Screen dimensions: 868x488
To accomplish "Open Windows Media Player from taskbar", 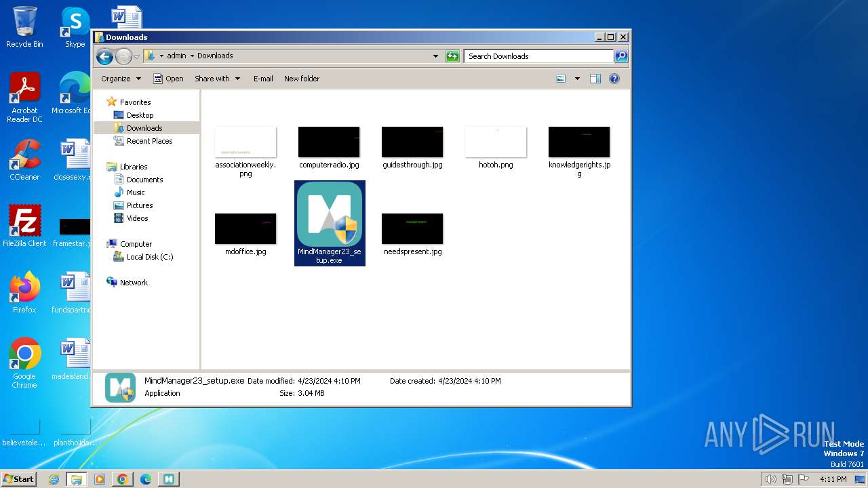I will pyautogui.click(x=100, y=479).
